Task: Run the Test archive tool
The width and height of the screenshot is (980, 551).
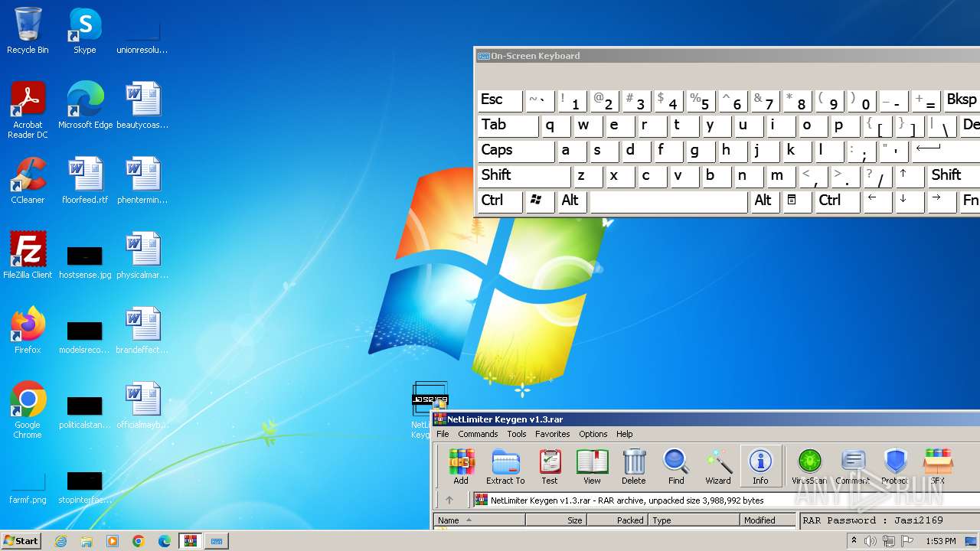Action: [550, 467]
